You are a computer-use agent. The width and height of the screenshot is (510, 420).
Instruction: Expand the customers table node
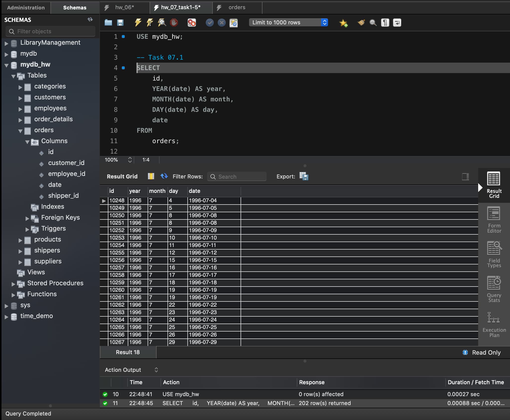(20, 98)
